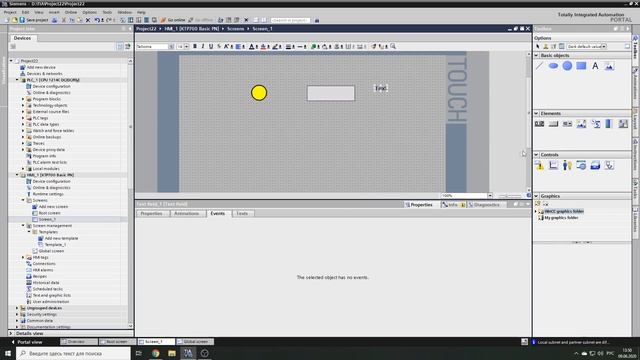640x360 pixels.
Task: Select the Recipe view control
Action: [x=595, y=165]
